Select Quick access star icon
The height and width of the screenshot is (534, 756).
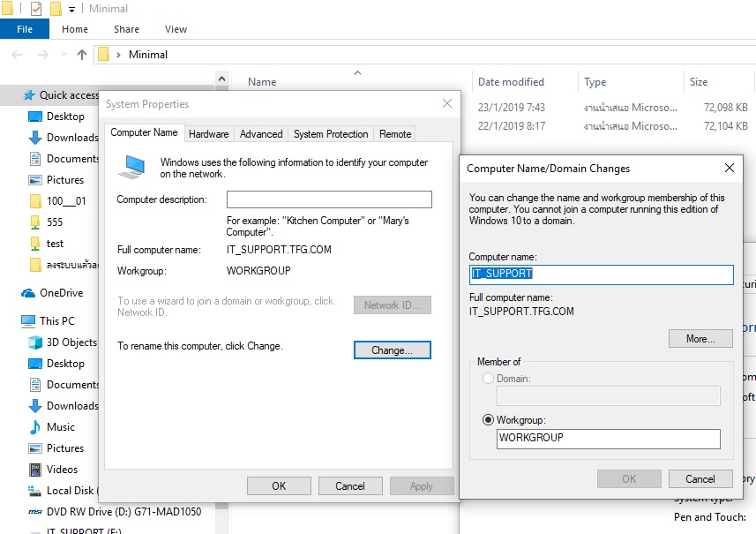click(x=29, y=95)
